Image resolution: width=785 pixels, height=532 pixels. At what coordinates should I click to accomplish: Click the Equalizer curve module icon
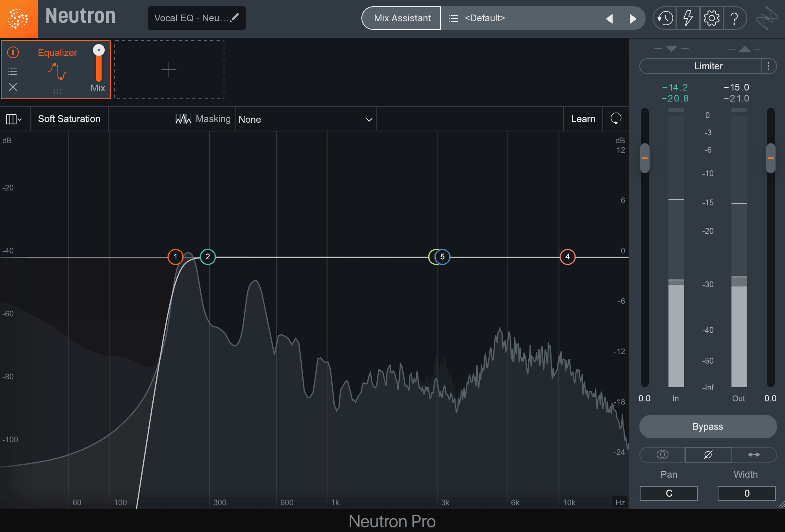pos(58,72)
